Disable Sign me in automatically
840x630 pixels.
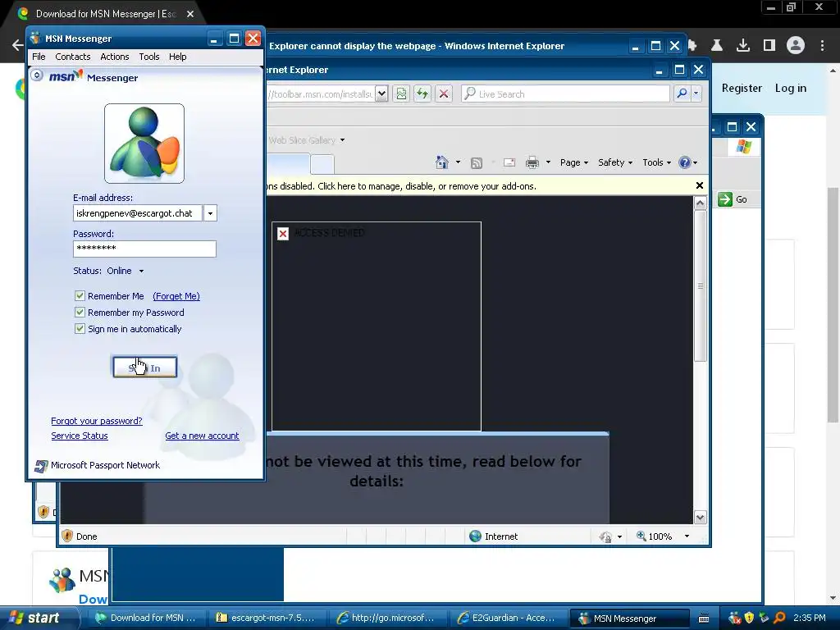(x=80, y=329)
